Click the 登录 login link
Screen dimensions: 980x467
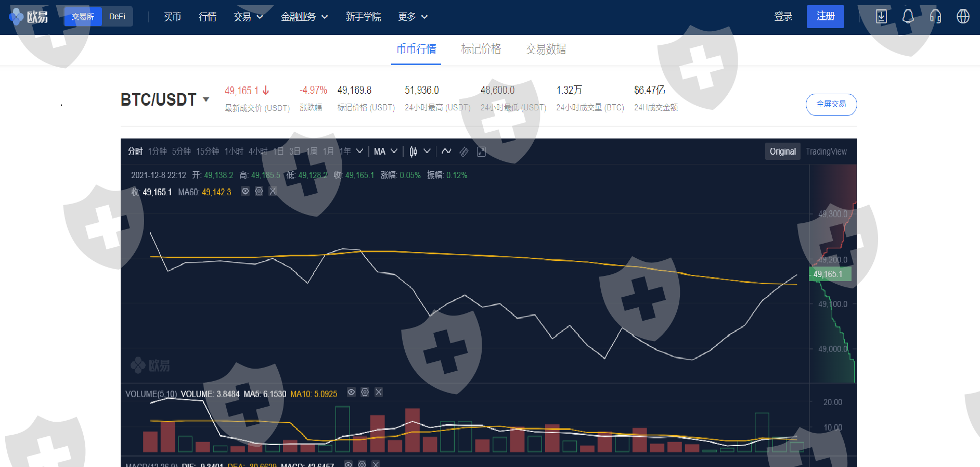point(783,17)
